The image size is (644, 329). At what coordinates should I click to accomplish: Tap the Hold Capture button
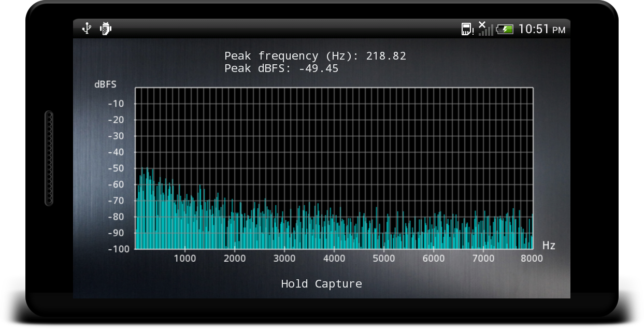pos(321,283)
